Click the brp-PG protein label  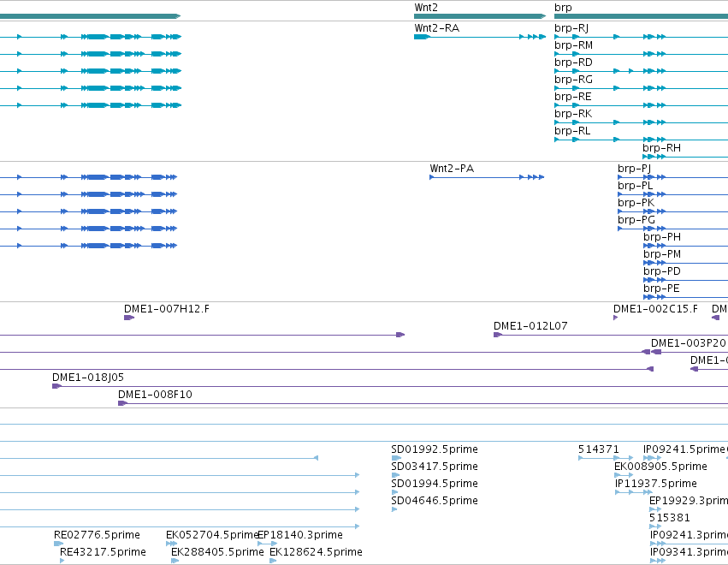(x=636, y=220)
